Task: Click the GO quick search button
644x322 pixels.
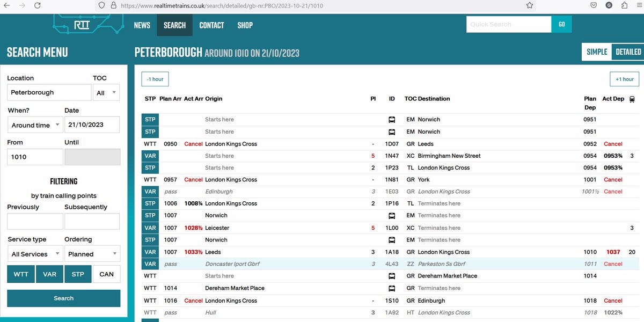Action: [561, 24]
